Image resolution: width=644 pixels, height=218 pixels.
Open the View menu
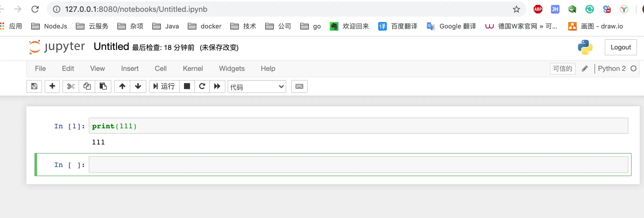[x=97, y=69]
